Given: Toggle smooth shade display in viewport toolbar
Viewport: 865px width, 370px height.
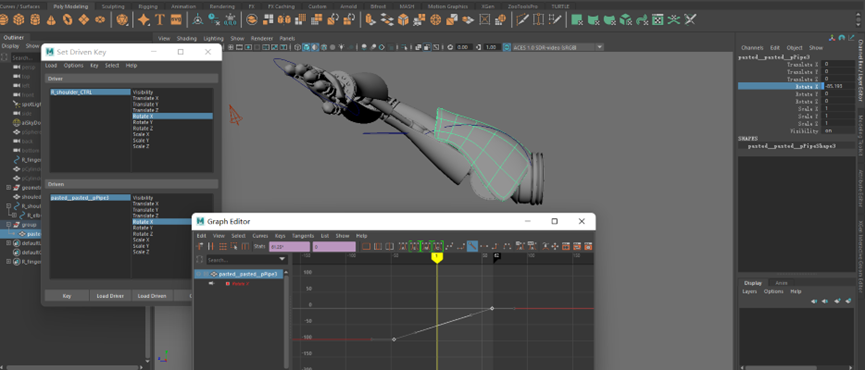Looking at the screenshot, I should pos(306,47).
